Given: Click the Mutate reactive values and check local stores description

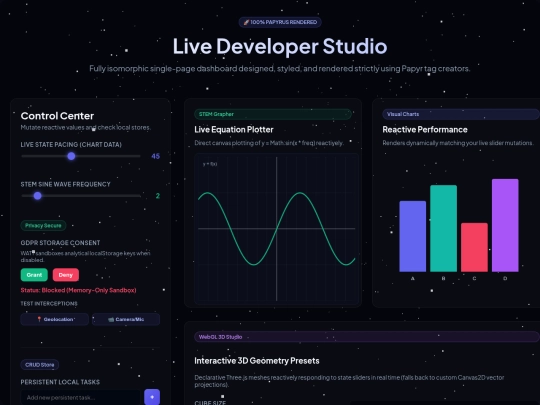Looking at the screenshot, I should point(86,127).
